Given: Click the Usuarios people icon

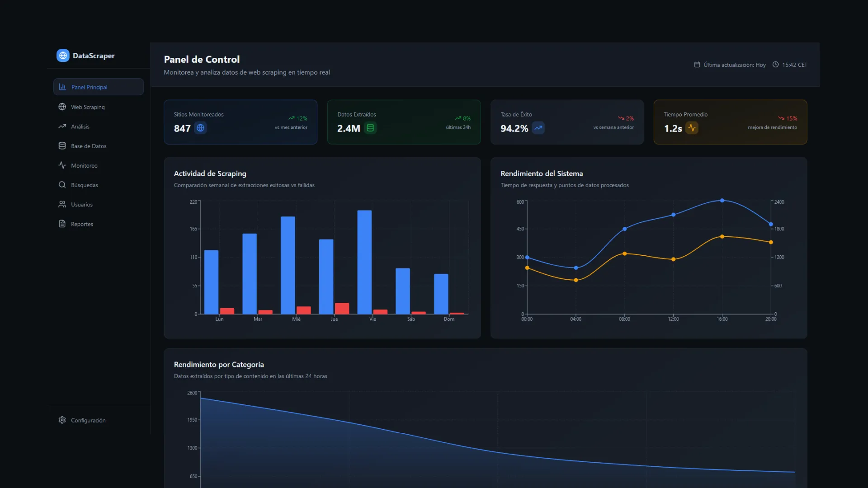Looking at the screenshot, I should point(62,204).
